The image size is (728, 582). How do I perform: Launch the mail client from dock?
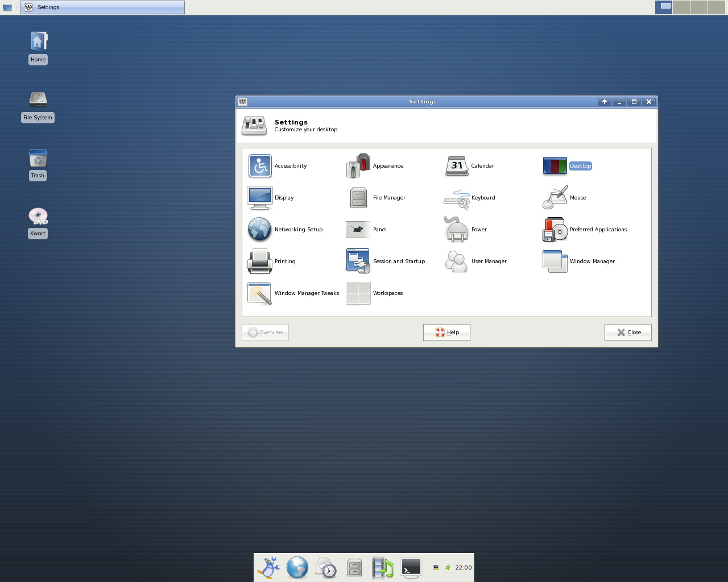point(326,567)
